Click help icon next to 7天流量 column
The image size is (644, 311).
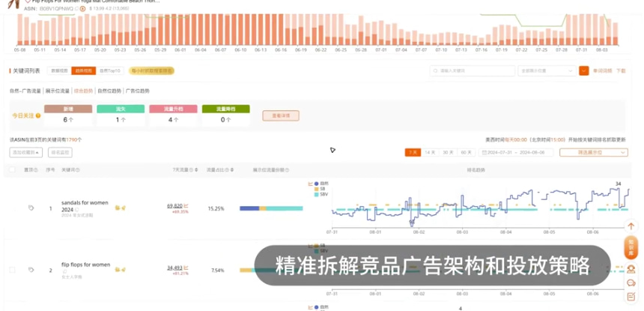click(192, 169)
